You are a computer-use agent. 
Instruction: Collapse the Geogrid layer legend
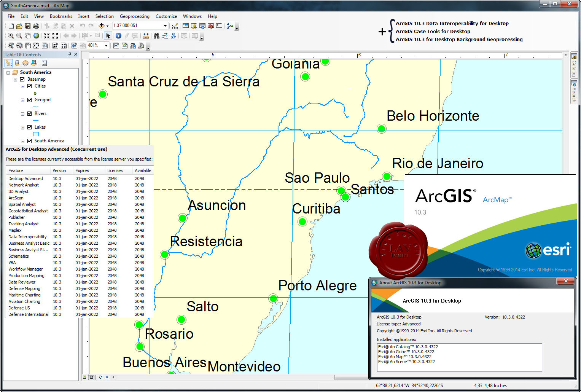22,100
